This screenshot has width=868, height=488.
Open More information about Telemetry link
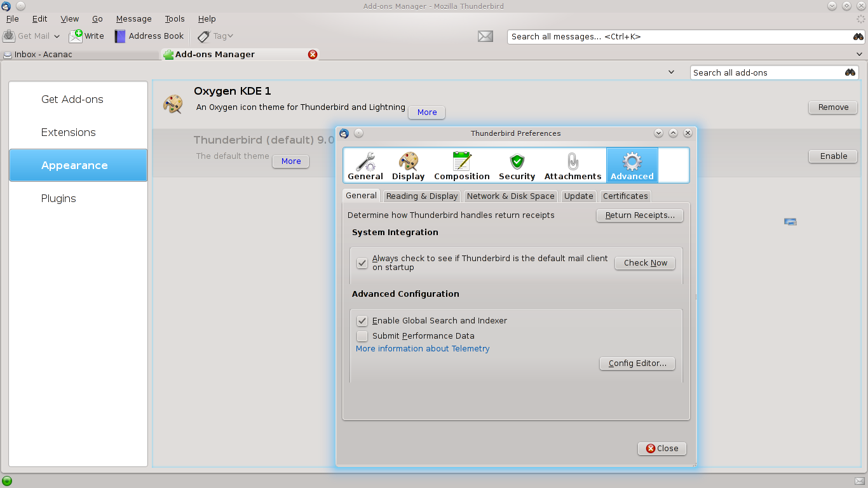[423, 349]
